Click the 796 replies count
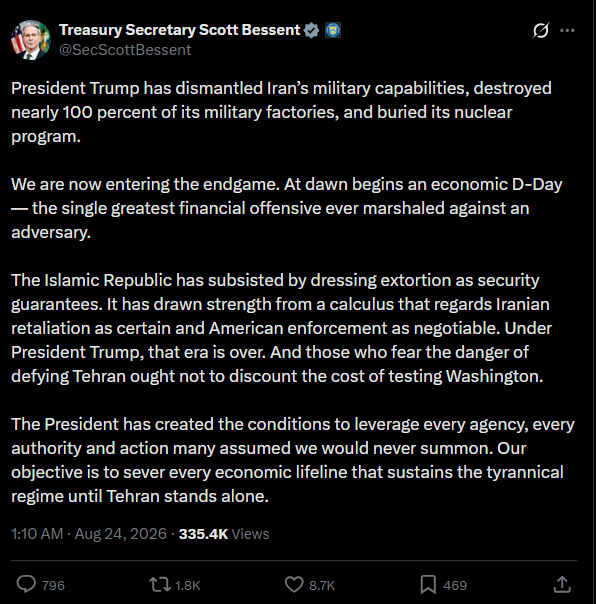This screenshot has width=596, height=604. click(x=53, y=586)
